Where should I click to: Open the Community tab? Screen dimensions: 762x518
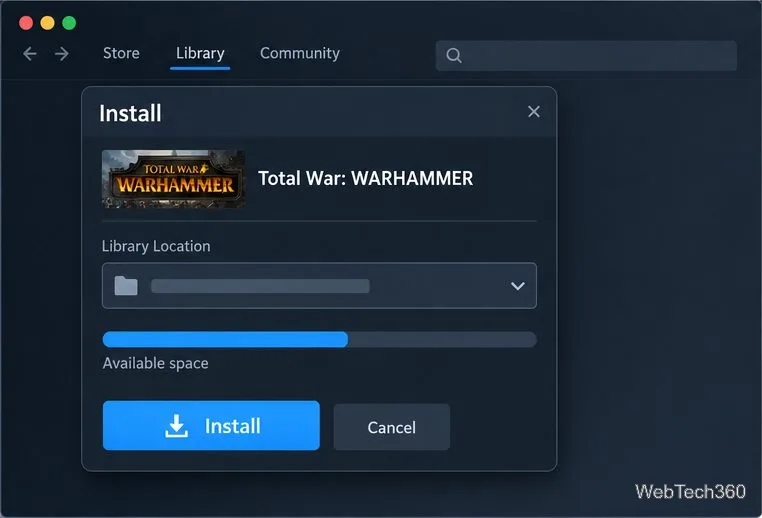click(300, 53)
